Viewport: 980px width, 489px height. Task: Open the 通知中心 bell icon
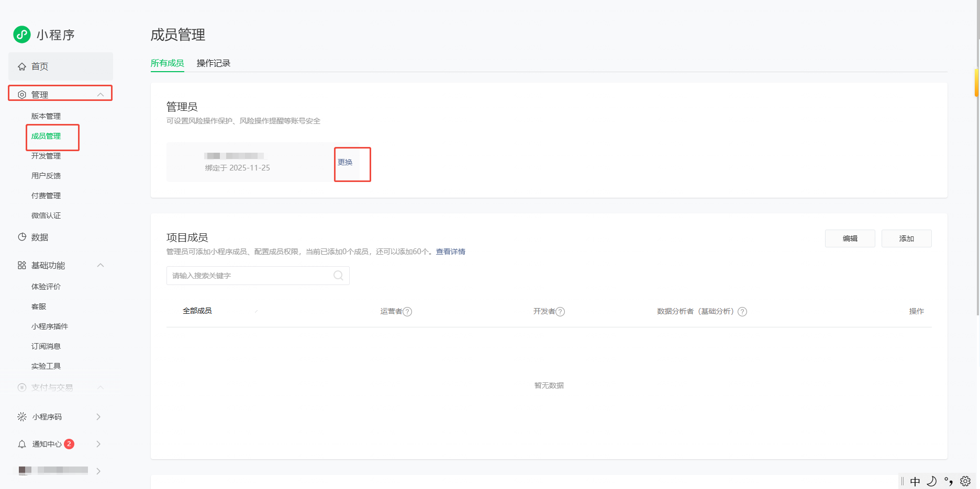coord(21,443)
